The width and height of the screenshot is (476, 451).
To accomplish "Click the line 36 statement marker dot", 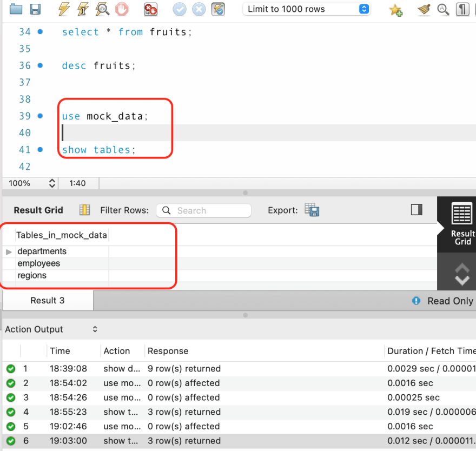I will click(x=40, y=65).
